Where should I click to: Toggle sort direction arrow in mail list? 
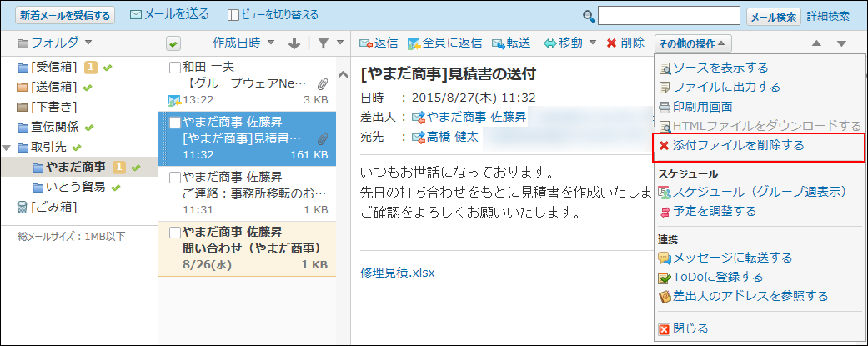(x=294, y=43)
